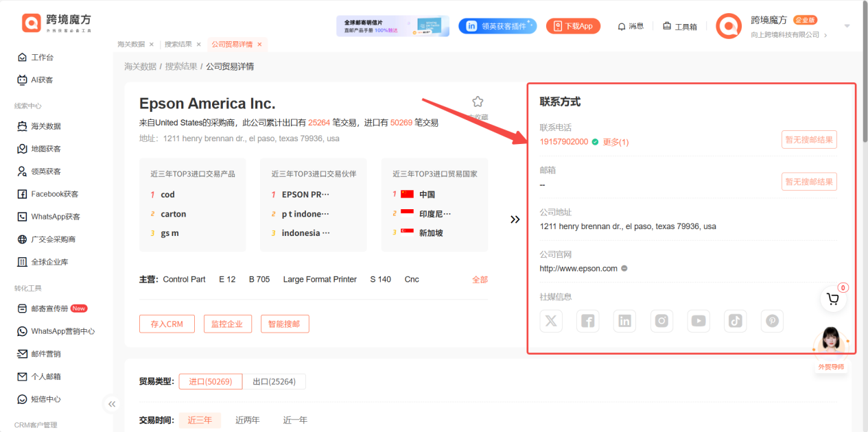Open the Pinterest social icon

(x=772, y=321)
